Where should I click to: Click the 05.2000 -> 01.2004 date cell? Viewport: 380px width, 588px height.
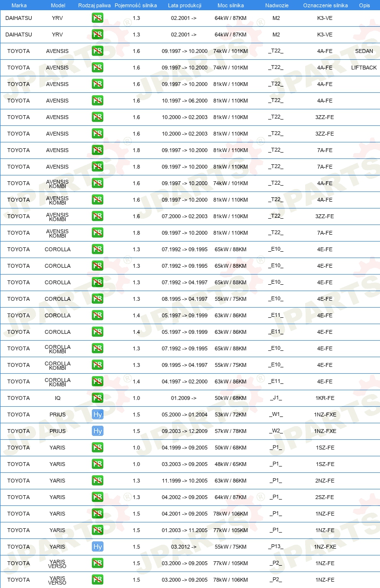pyautogui.click(x=185, y=415)
